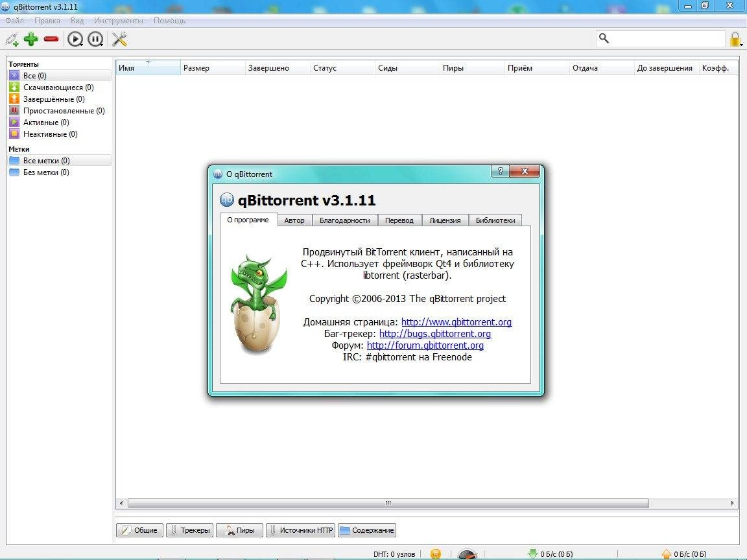Image resolution: width=747 pixels, height=560 pixels.
Task: Select the О программе tab
Action: (248, 220)
